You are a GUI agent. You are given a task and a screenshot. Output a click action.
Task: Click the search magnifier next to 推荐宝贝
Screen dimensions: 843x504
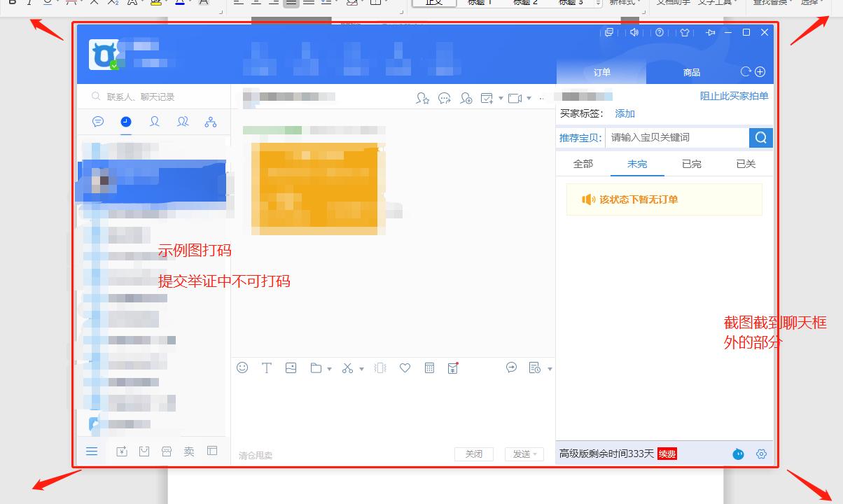760,137
